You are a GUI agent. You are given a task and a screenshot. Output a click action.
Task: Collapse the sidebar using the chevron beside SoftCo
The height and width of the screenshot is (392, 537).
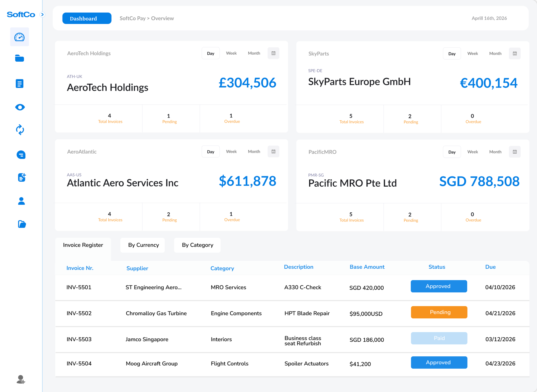(43, 14)
